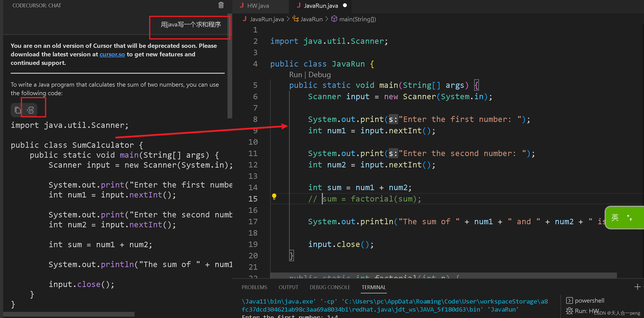This screenshot has width=644, height=318.
Task: Click the trash icon to clear chat
Action: pyautogui.click(x=221, y=5)
